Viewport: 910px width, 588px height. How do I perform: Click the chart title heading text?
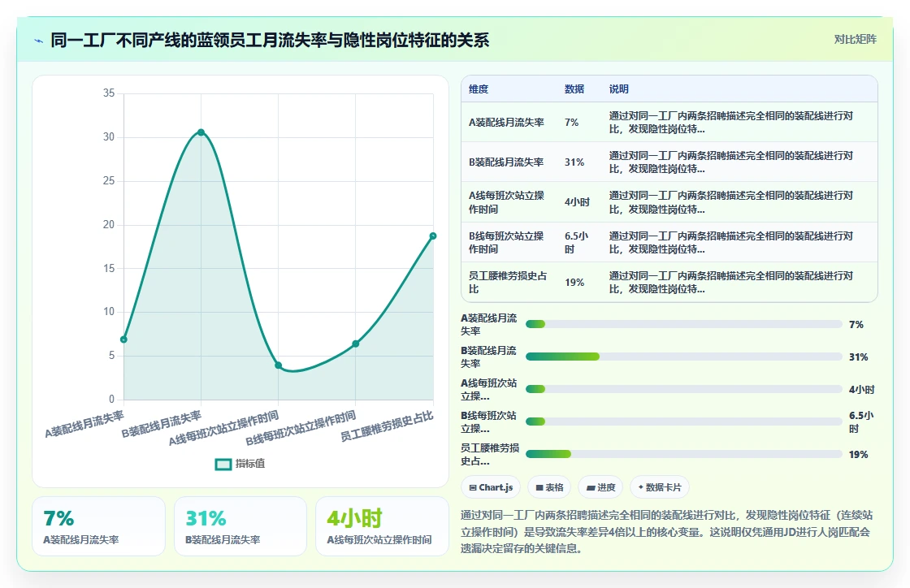click(270, 40)
